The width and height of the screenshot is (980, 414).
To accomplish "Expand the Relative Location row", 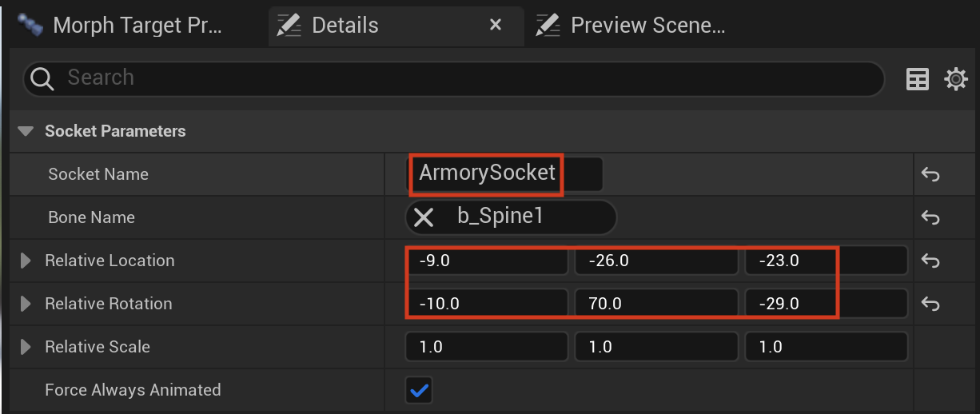I will point(26,261).
